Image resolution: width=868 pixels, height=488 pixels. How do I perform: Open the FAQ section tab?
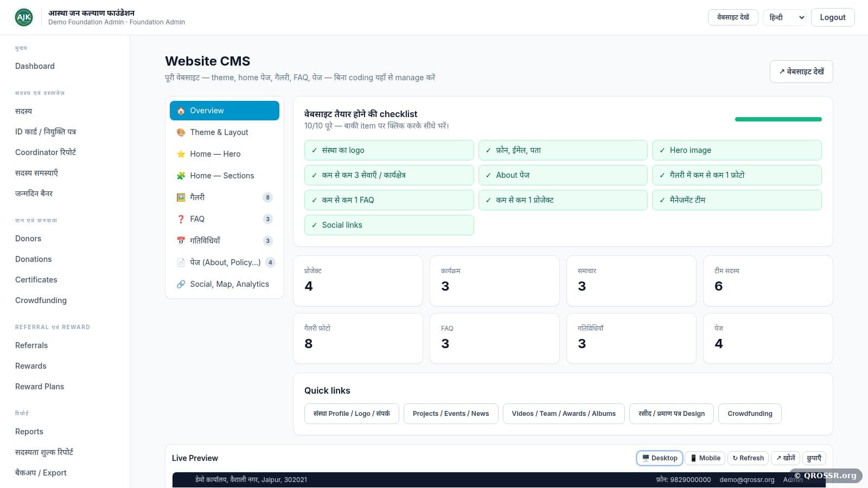[x=225, y=219]
